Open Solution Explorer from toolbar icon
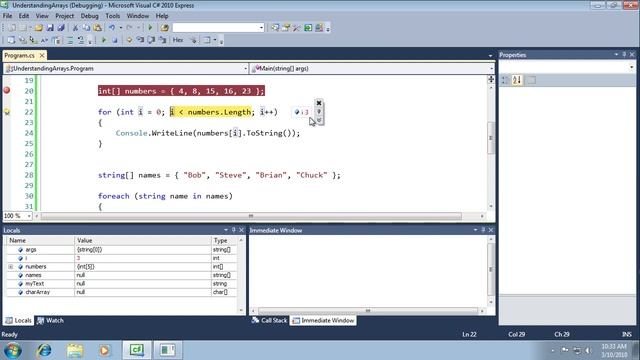Viewport: 640px width, 360px height. click(x=276, y=28)
